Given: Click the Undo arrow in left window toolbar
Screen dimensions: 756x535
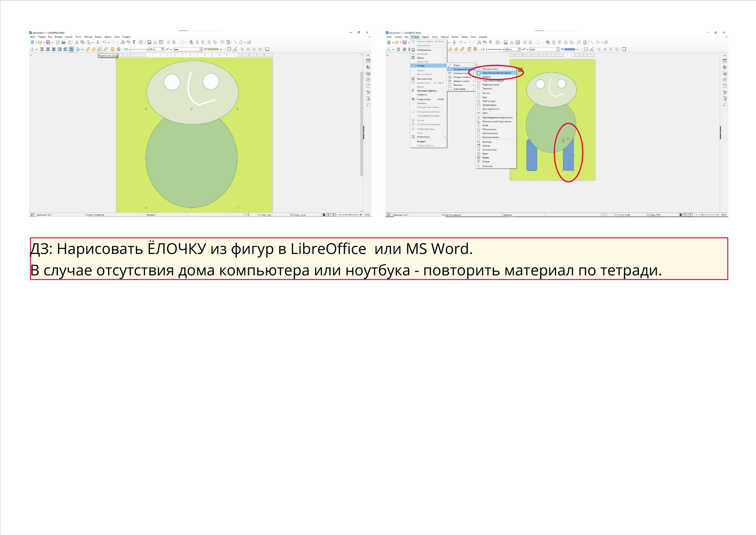Looking at the screenshot, I should coord(105,43).
